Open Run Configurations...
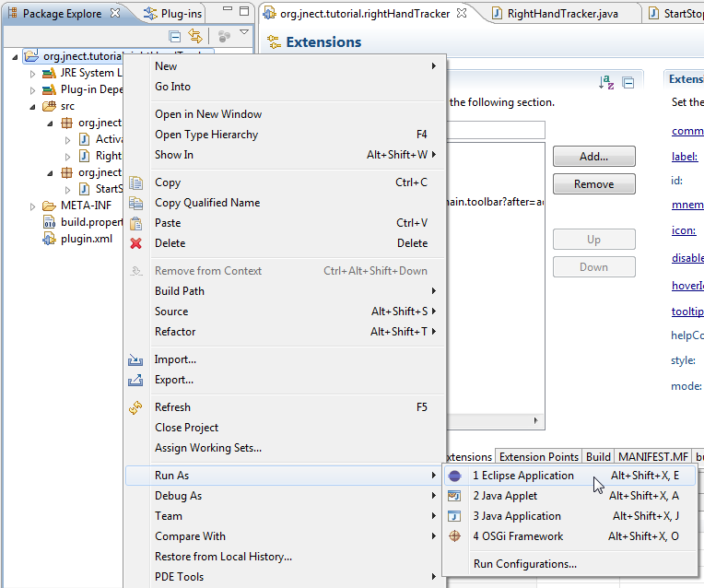704x588 pixels. [x=569, y=564]
